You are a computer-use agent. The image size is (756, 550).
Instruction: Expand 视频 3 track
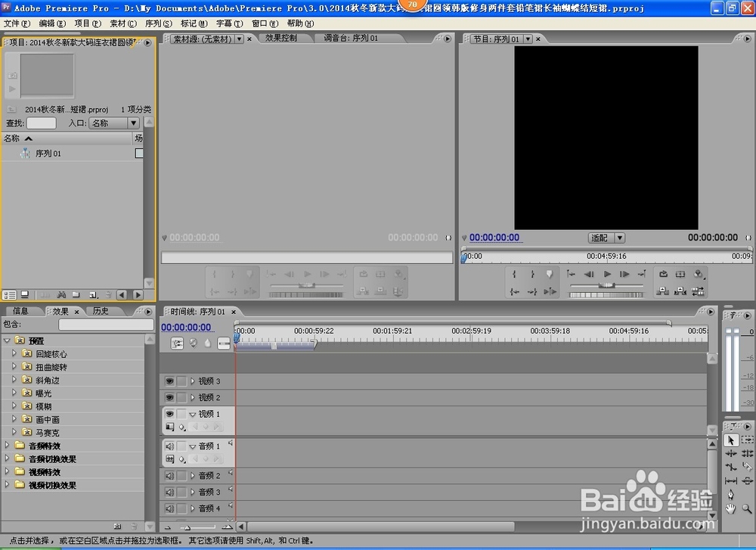(192, 381)
